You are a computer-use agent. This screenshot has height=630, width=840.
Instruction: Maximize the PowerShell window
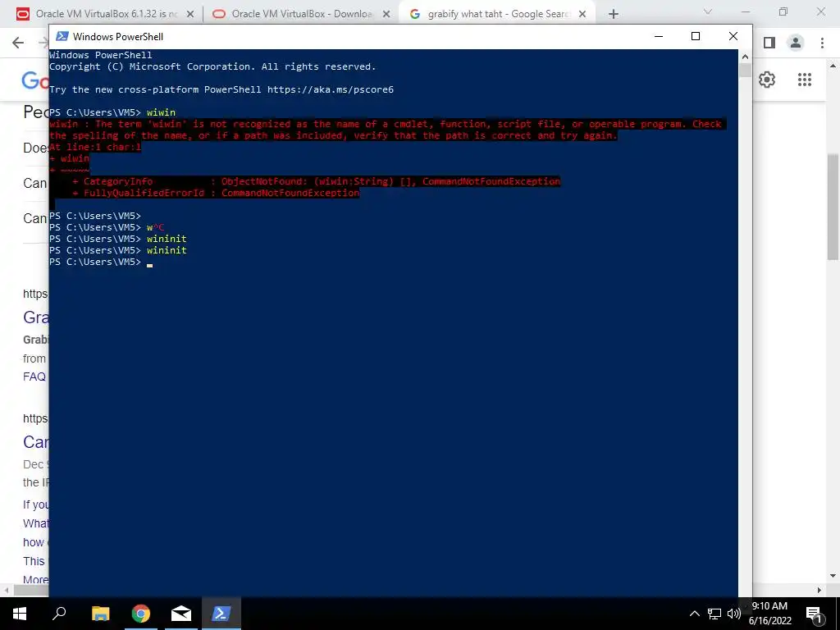696,36
